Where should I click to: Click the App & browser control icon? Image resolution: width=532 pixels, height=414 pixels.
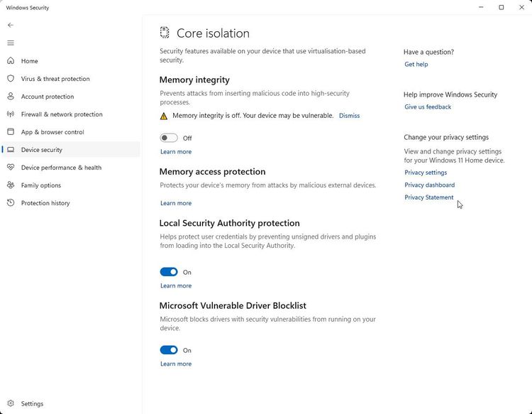11,132
